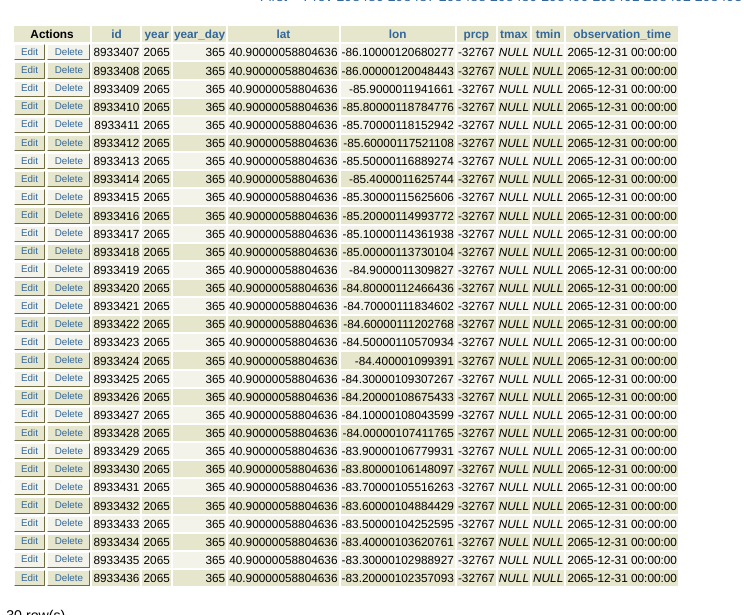
Task: Click the observation_time column header
Action: pyautogui.click(x=621, y=34)
